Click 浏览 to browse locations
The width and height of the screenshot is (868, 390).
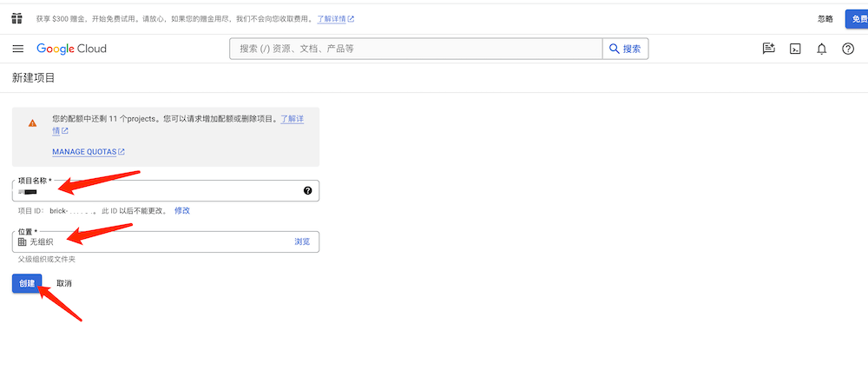pos(301,241)
